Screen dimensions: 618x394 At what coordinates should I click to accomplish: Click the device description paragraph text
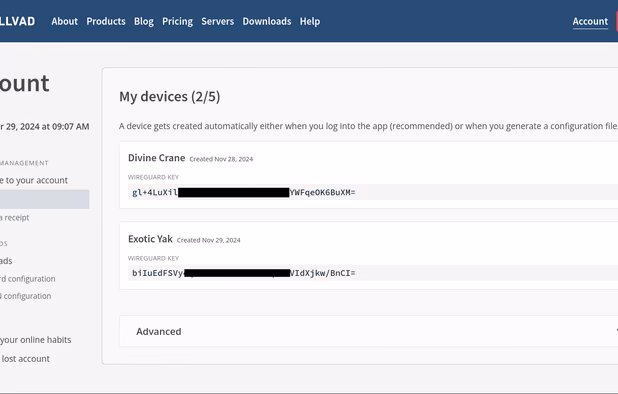tap(368, 126)
